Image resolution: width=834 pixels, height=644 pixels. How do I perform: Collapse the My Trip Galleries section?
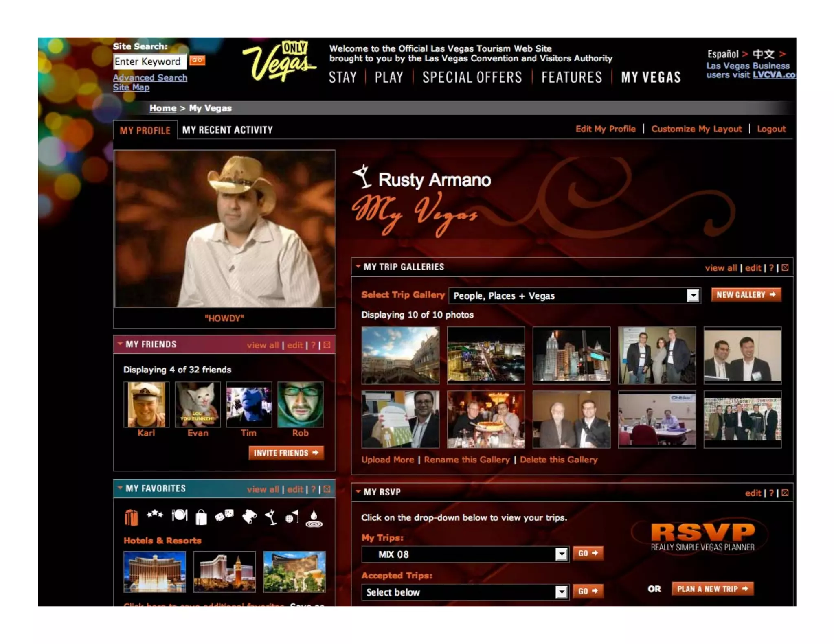pos(358,267)
